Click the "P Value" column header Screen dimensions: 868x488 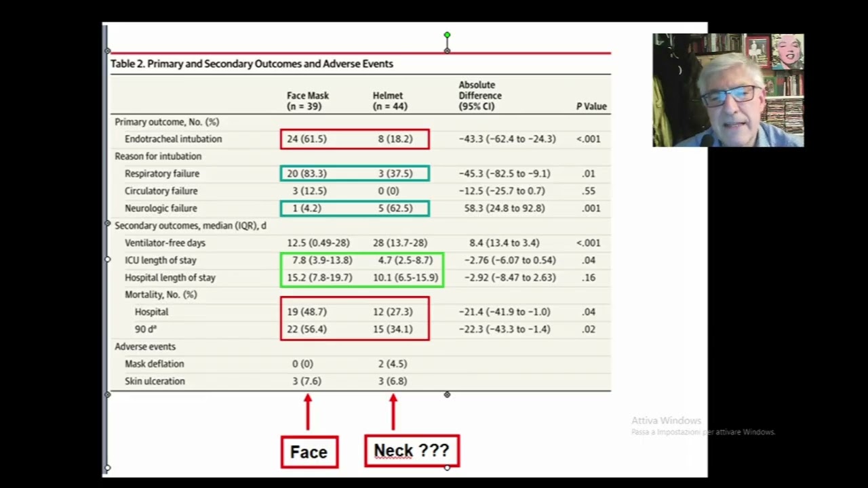point(591,106)
